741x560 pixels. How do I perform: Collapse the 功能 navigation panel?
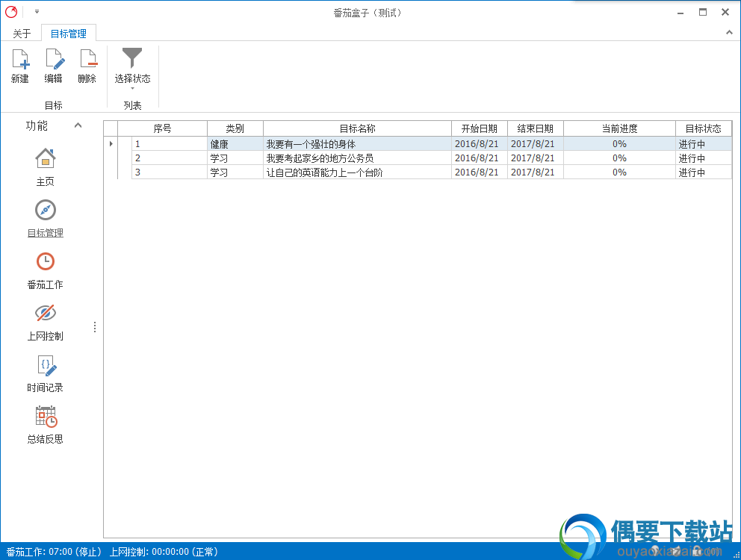[78, 125]
